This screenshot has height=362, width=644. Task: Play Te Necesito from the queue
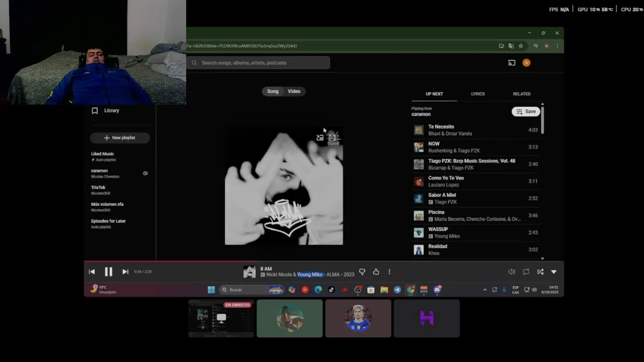(475, 130)
